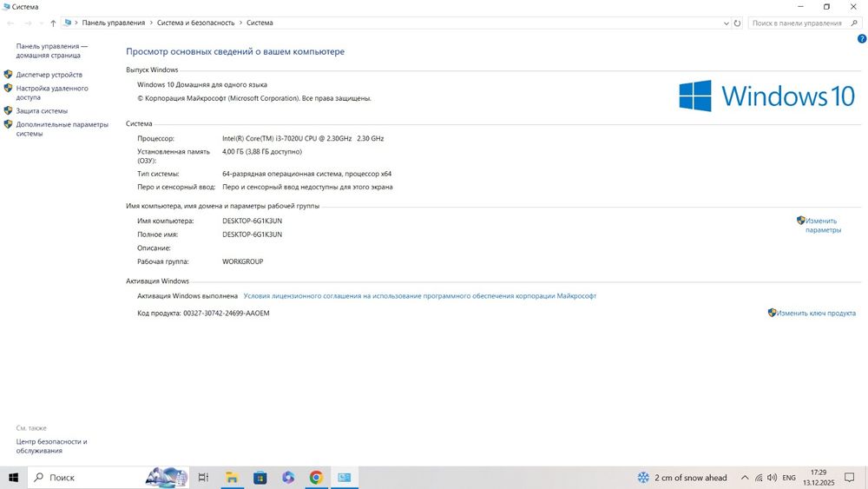Image resolution: width=868 pixels, height=489 pixels.
Task: Select 'Система и безопасность' breadcrumb
Action: 196,23
